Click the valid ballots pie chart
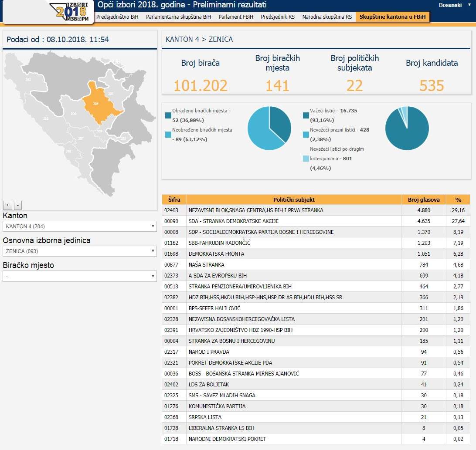Image resolution: width=476 pixels, height=450 pixels. (407, 128)
